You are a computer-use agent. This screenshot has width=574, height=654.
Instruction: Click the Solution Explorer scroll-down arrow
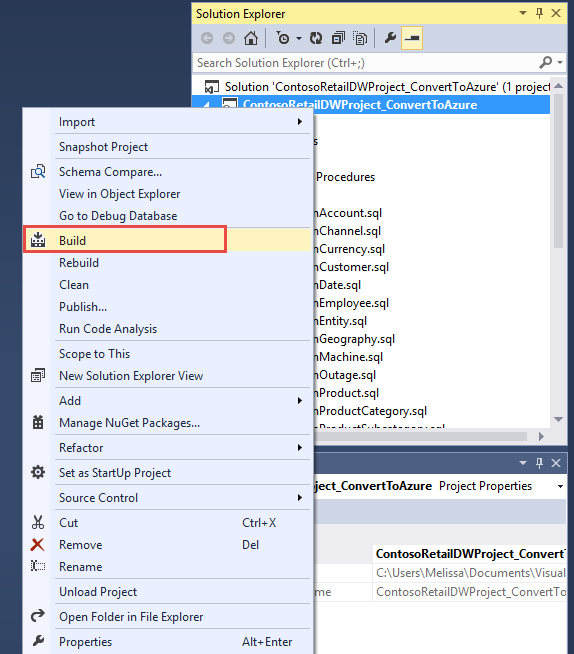click(x=559, y=419)
